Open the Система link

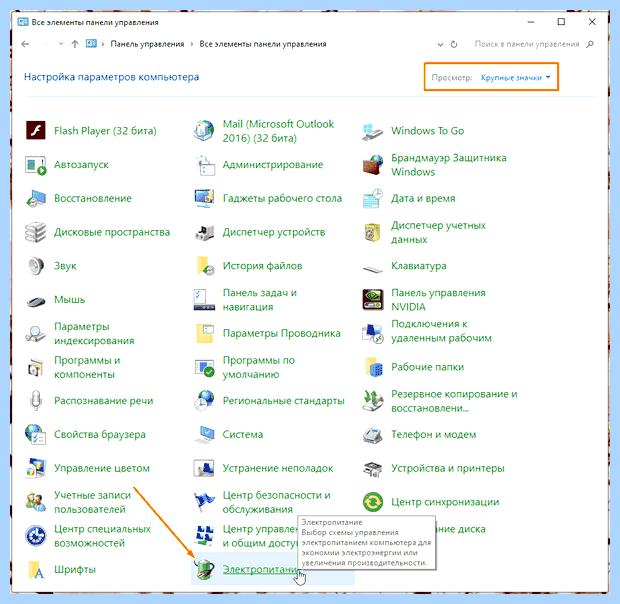click(242, 434)
